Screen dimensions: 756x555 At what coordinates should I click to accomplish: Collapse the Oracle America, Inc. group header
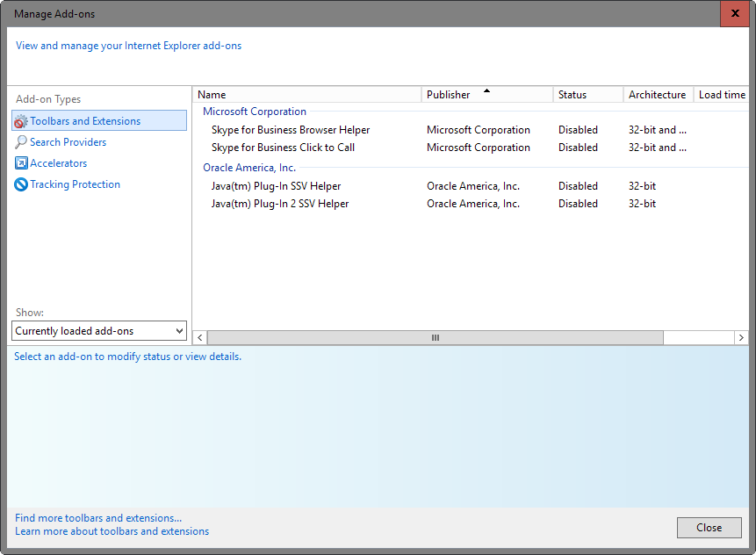(x=249, y=168)
